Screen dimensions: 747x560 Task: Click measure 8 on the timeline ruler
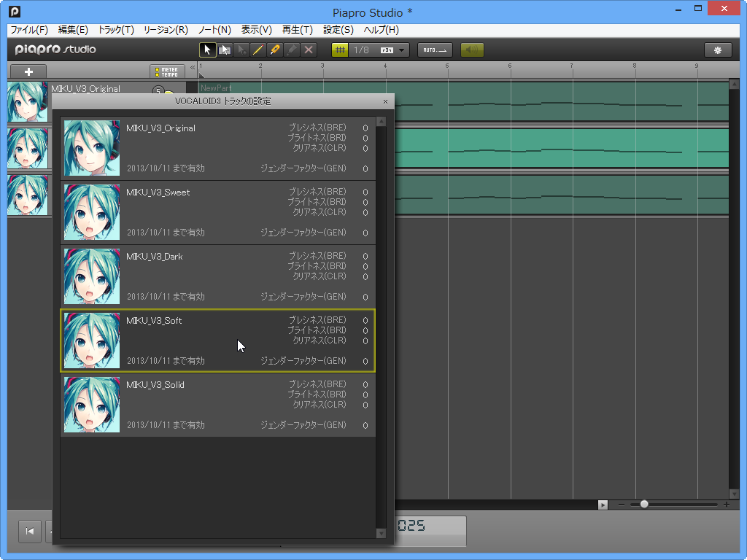pyautogui.click(x=635, y=66)
